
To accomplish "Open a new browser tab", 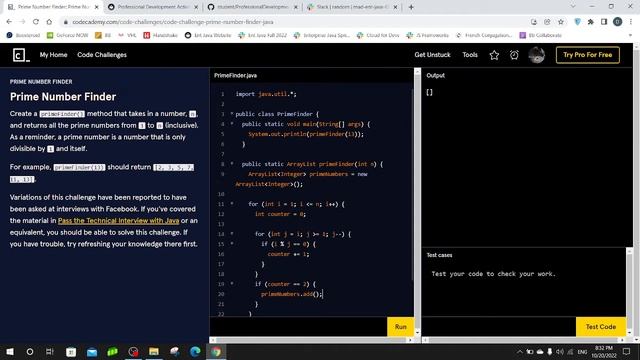I will pyautogui.click(x=411, y=7).
